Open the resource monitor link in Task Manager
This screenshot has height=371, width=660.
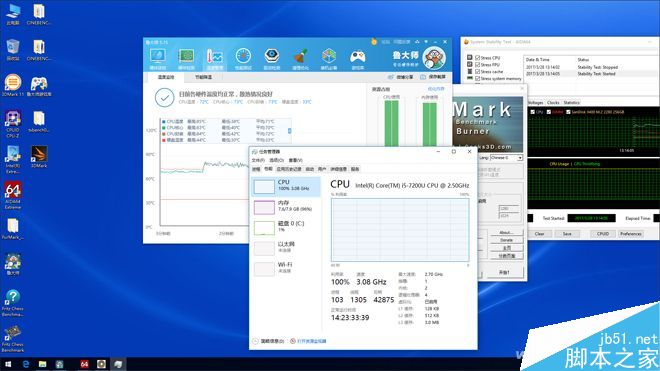point(311,341)
